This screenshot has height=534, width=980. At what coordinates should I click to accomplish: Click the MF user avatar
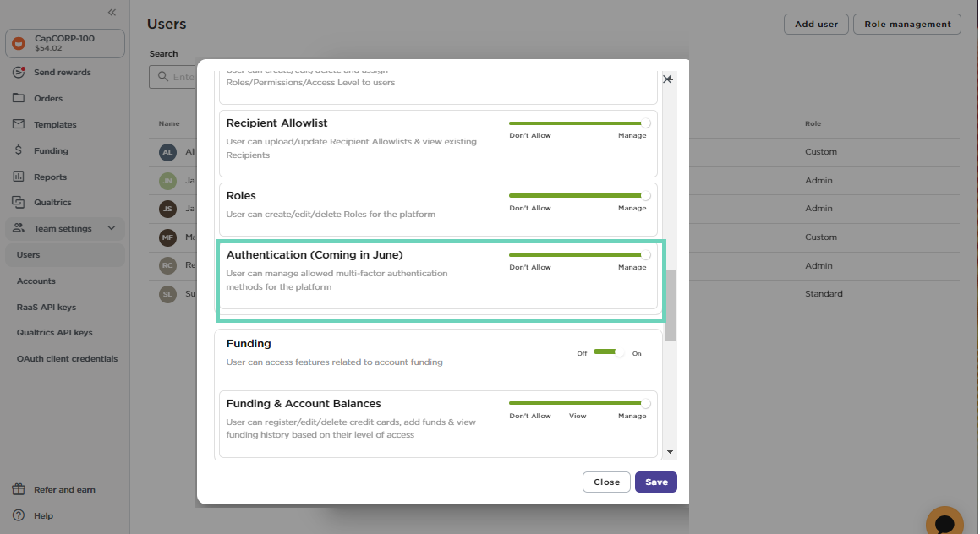point(167,237)
